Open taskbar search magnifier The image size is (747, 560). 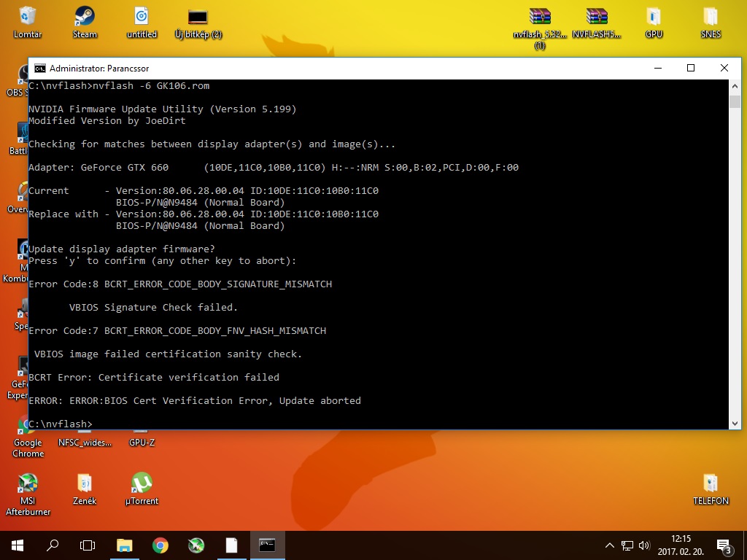point(53,545)
